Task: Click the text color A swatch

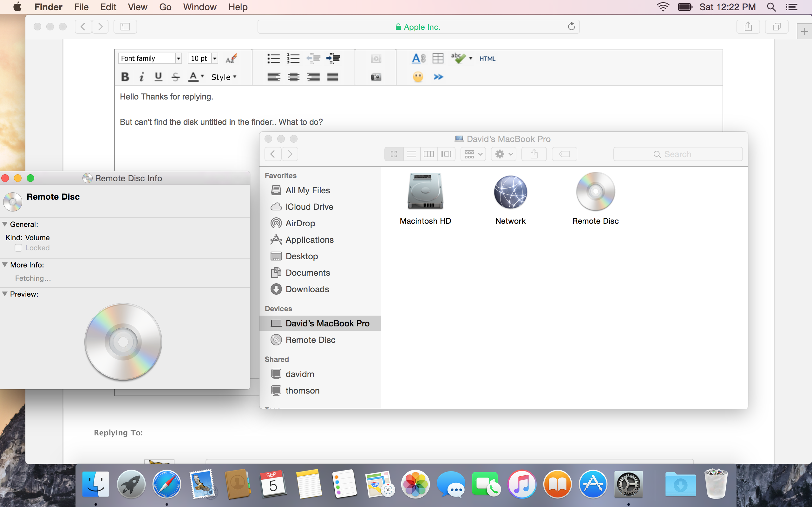Action: [193, 77]
